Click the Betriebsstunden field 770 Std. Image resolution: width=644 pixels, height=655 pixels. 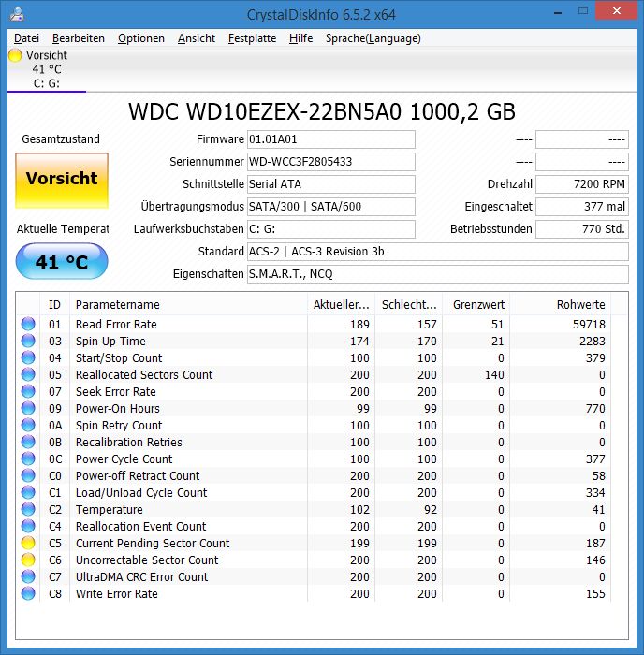pyautogui.click(x=581, y=229)
